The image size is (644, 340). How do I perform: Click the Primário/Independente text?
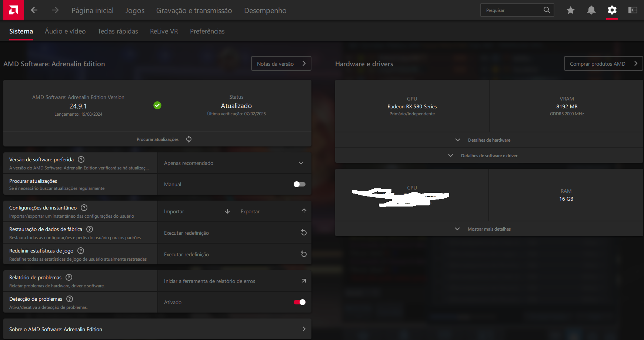(x=412, y=114)
